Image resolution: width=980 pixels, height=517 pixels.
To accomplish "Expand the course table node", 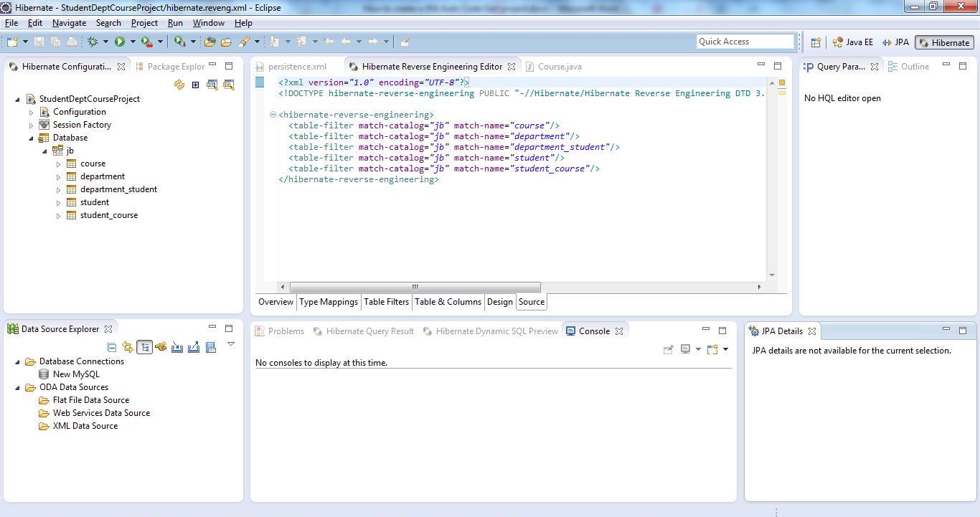I will 58,164.
